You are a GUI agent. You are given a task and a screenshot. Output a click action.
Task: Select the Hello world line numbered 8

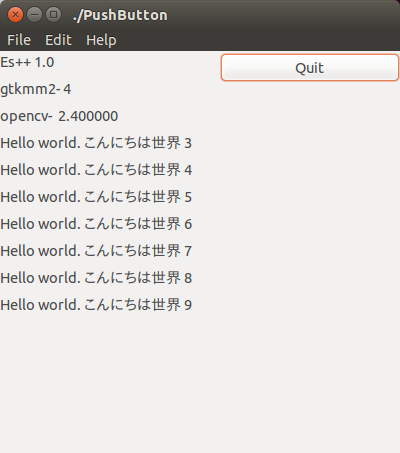click(x=96, y=278)
